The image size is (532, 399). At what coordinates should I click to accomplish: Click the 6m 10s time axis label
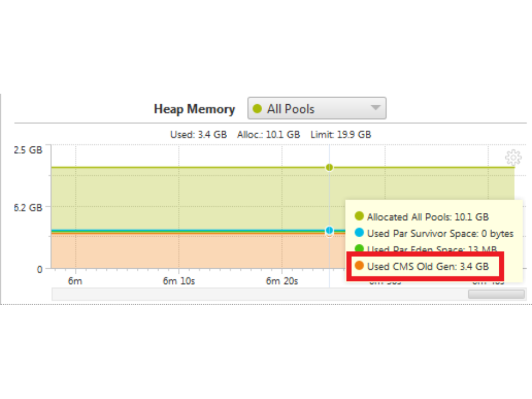[x=178, y=281]
